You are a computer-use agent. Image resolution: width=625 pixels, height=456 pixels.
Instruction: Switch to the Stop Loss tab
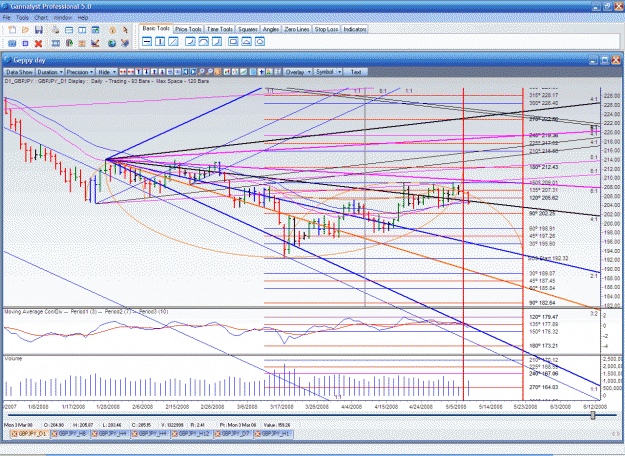pyautogui.click(x=326, y=29)
